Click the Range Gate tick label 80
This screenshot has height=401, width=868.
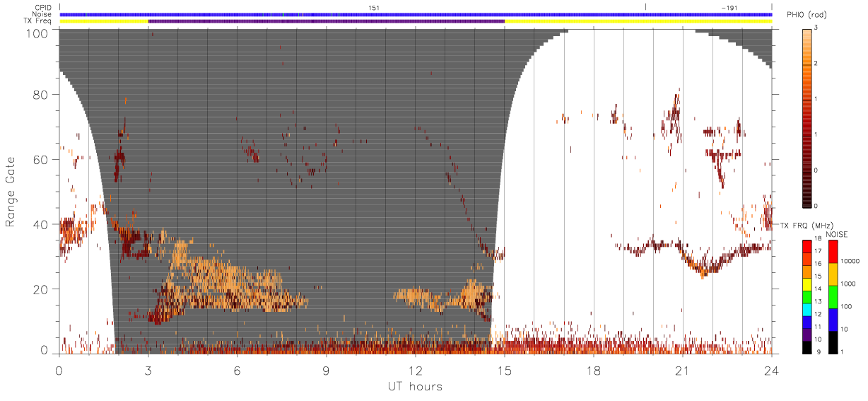click(40, 95)
